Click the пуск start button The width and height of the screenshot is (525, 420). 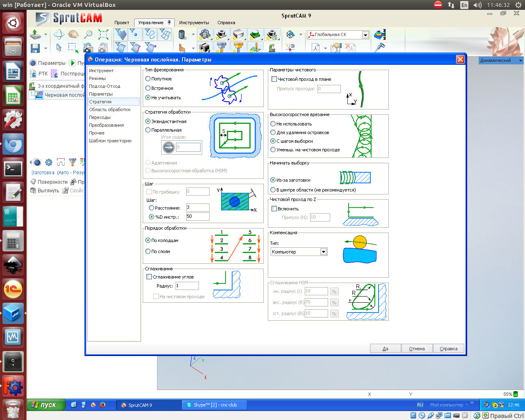pyautogui.click(x=46, y=405)
